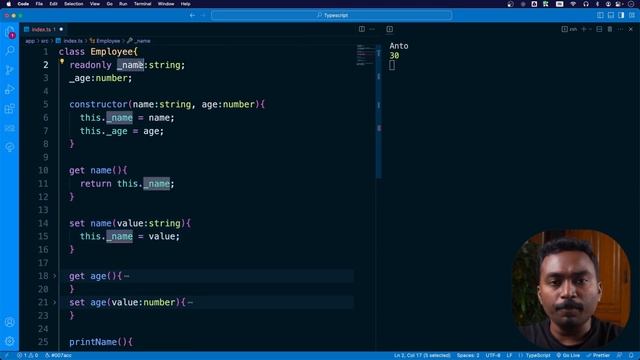The height and width of the screenshot is (360, 640).
Task: Click the errors and warnings status counter
Action: click(x=28, y=356)
